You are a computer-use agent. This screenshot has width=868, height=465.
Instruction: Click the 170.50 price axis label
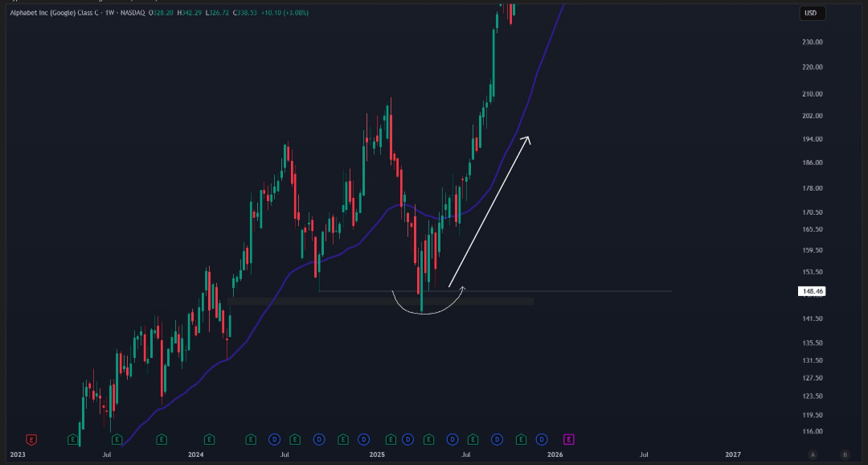click(812, 212)
